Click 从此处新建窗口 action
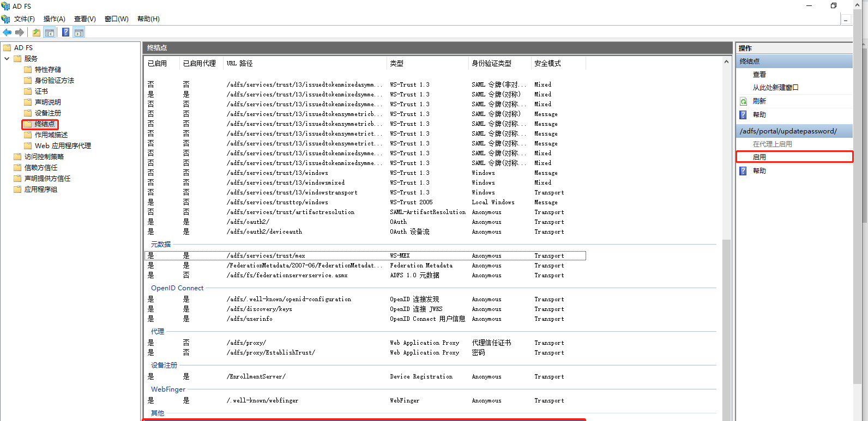The width and height of the screenshot is (868, 421). (x=776, y=88)
